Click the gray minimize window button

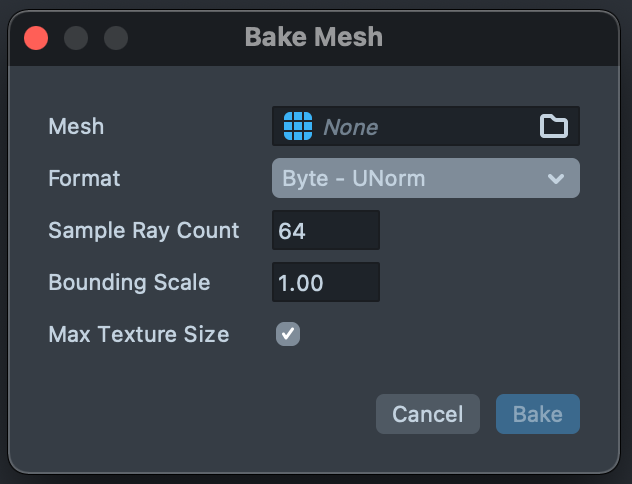[76, 38]
